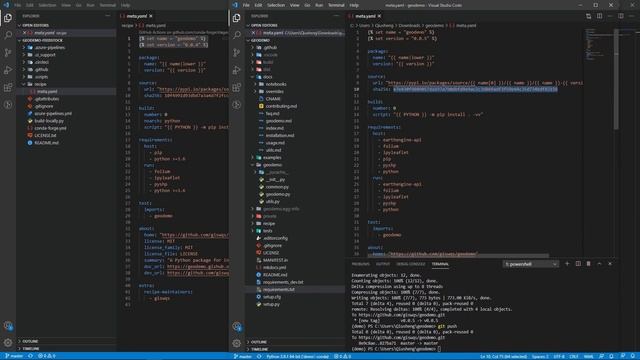Kill terminal with the trash icon
This screenshot has height=360, width=640.
(589, 264)
